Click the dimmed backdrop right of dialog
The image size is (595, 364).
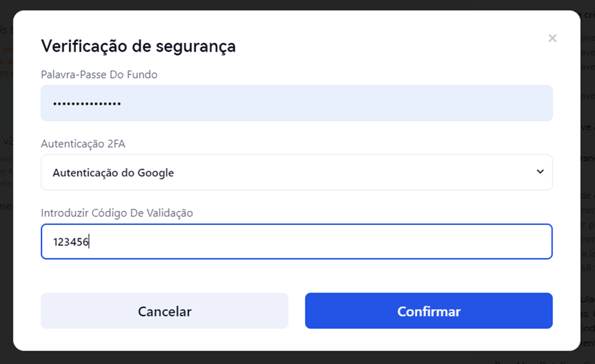(588, 201)
